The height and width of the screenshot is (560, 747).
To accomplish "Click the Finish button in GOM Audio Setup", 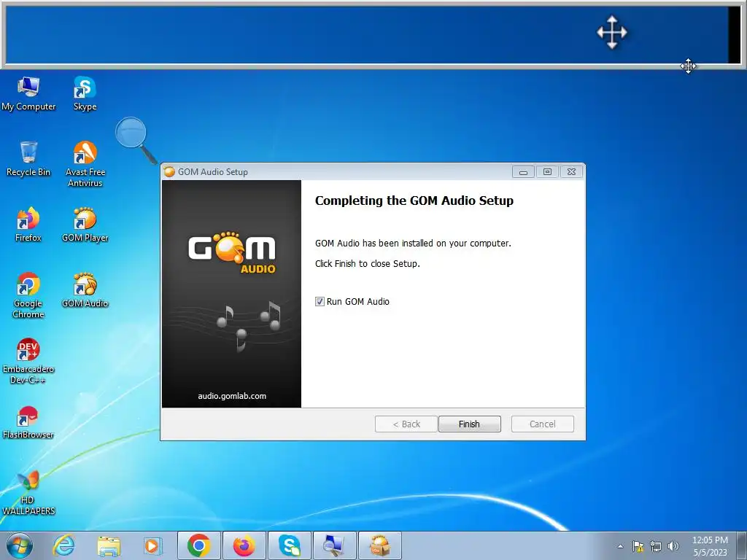I will [469, 424].
